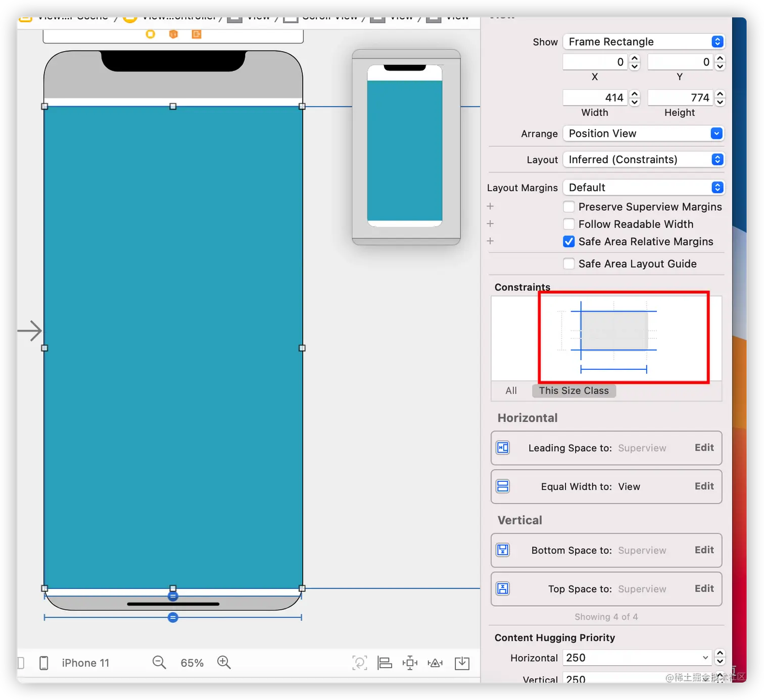Enable Preserve Superview Margins
The image size is (764, 700).
click(569, 207)
